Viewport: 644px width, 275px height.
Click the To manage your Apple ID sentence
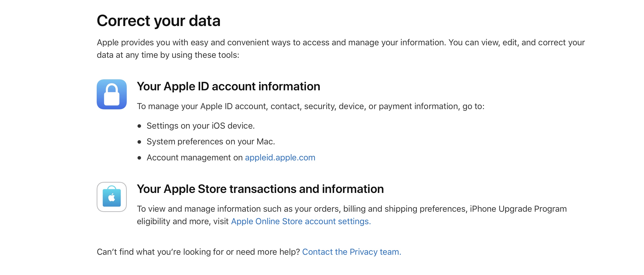[310, 106]
